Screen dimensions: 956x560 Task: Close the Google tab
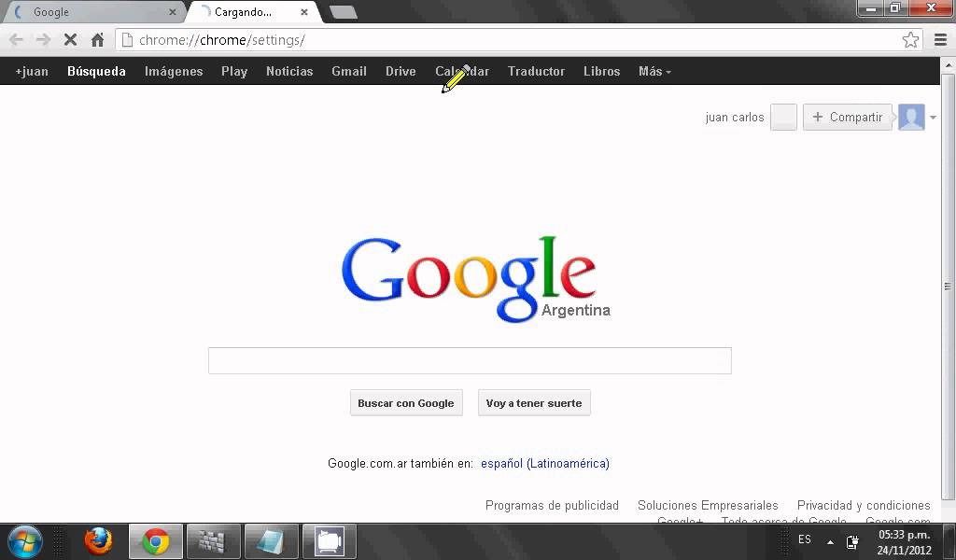tap(173, 11)
